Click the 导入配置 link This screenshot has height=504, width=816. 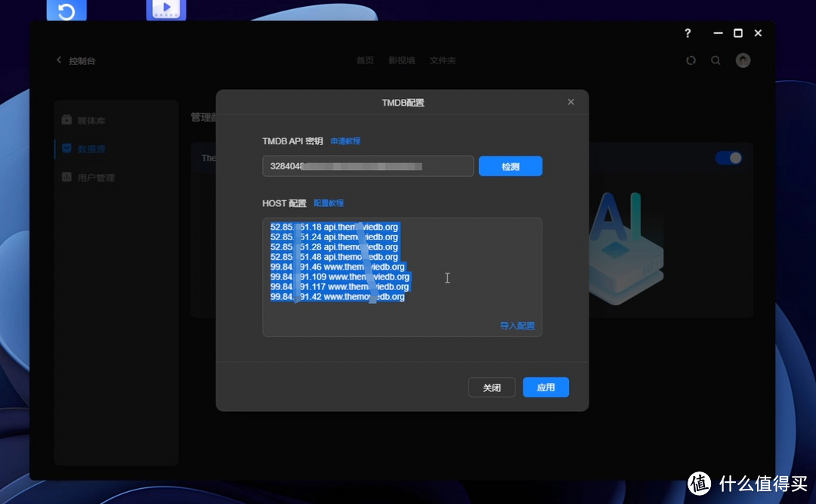[x=517, y=326]
